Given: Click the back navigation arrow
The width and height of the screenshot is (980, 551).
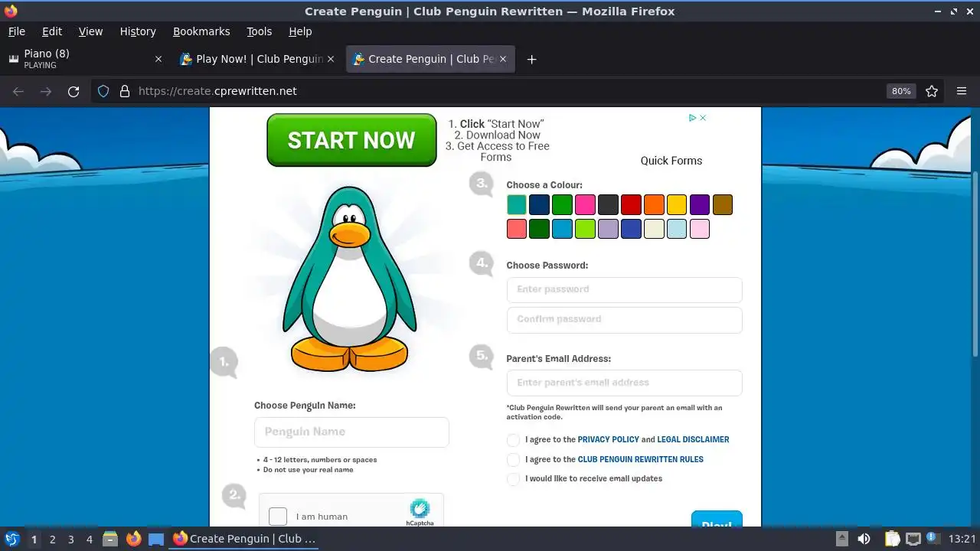Looking at the screenshot, I should [x=18, y=91].
